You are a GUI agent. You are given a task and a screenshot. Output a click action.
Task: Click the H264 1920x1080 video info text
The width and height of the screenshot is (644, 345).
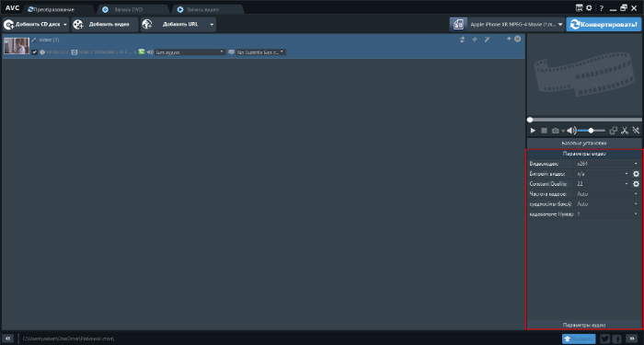coord(105,52)
